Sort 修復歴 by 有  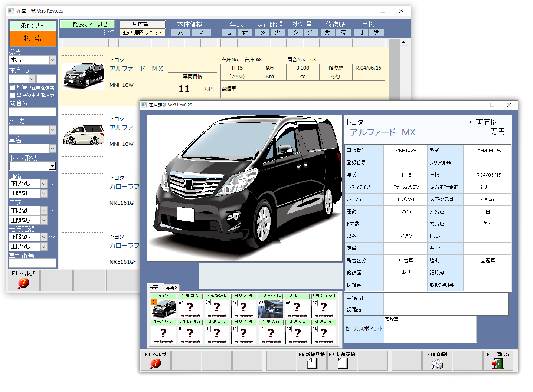(x=343, y=33)
